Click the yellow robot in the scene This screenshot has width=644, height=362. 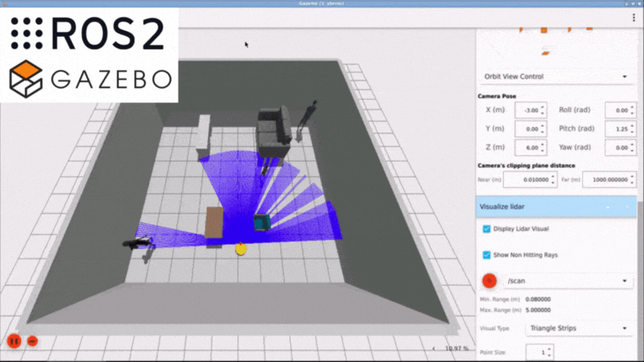[241, 249]
